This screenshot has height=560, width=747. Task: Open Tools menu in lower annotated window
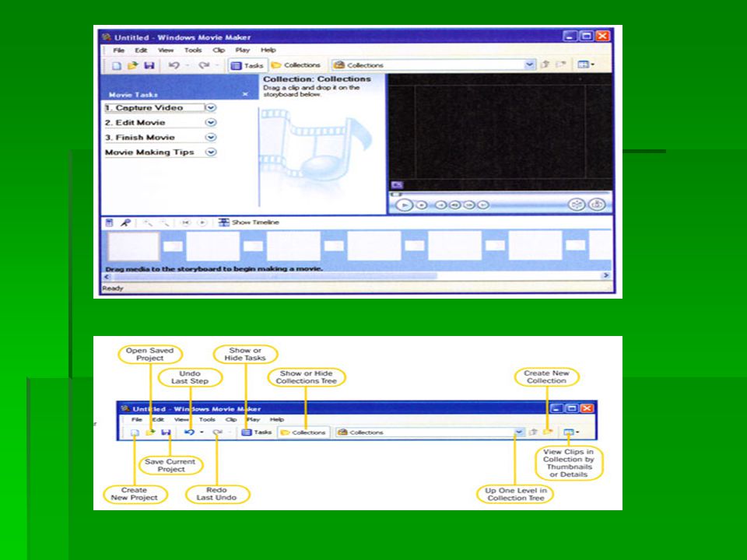pyautogui.click(x=207, y=419)
